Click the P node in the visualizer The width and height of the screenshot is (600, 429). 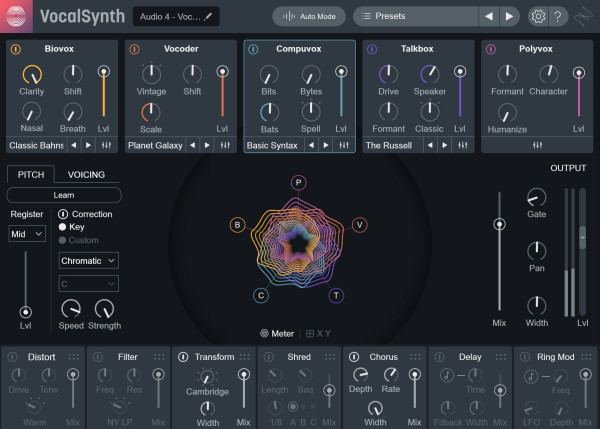click(x=298, y=182)
